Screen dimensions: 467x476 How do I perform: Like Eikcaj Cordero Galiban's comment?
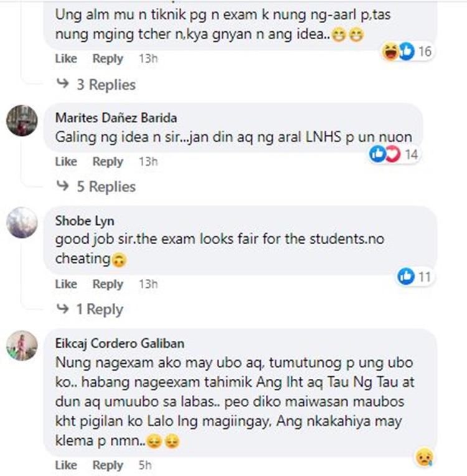click(66, 465)
